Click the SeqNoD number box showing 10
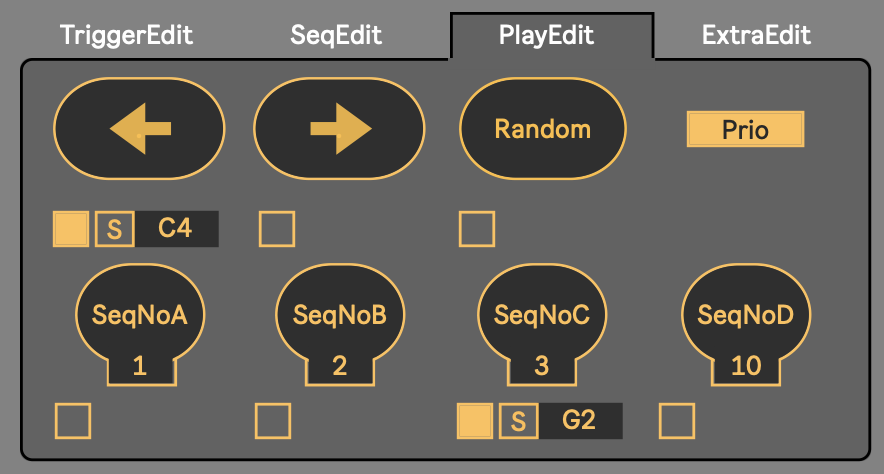This screenshot has height=474, width=884. coord(746,366)
